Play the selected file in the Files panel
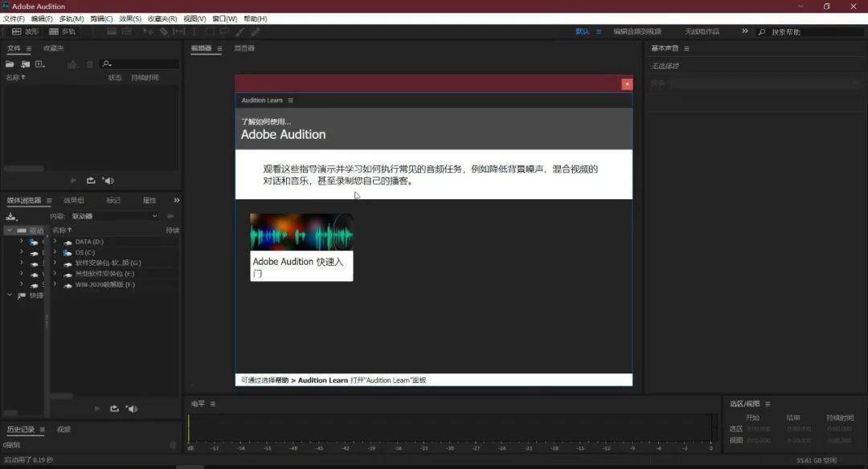Viewport: 868px width, 469px height. (73, 181)
